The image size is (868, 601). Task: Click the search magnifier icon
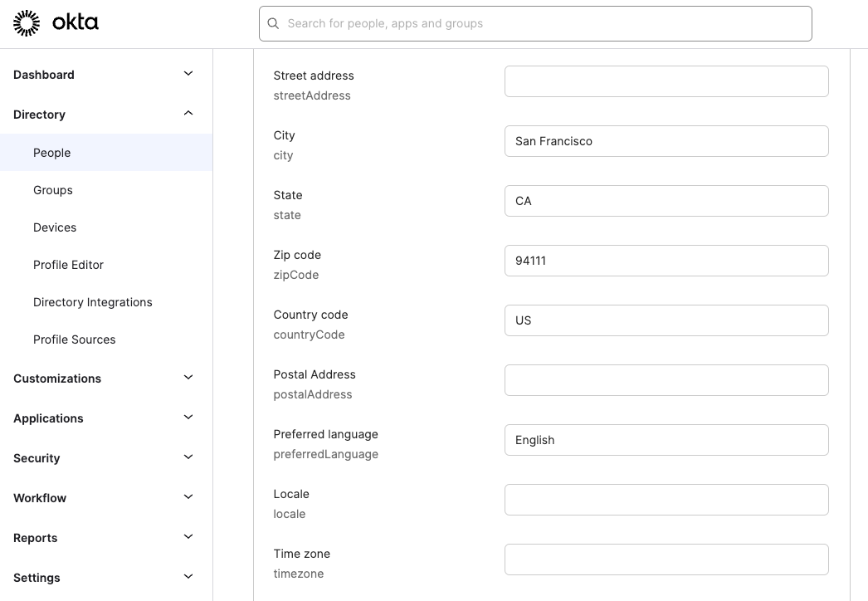coord(274,23)
